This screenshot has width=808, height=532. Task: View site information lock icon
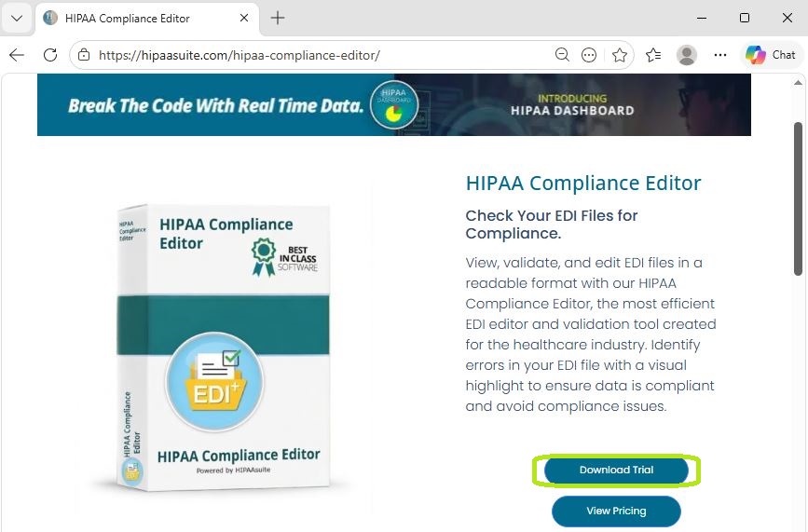click(x=84, y=55)
